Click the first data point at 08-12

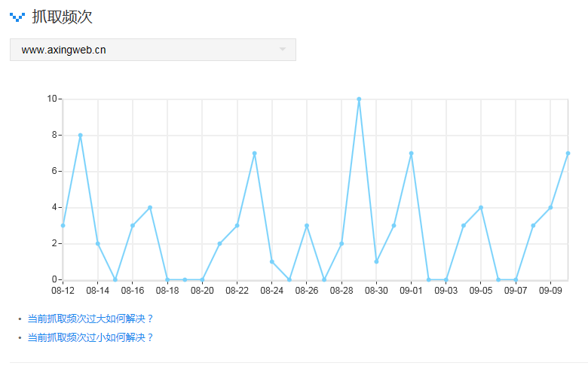[63, 225]
